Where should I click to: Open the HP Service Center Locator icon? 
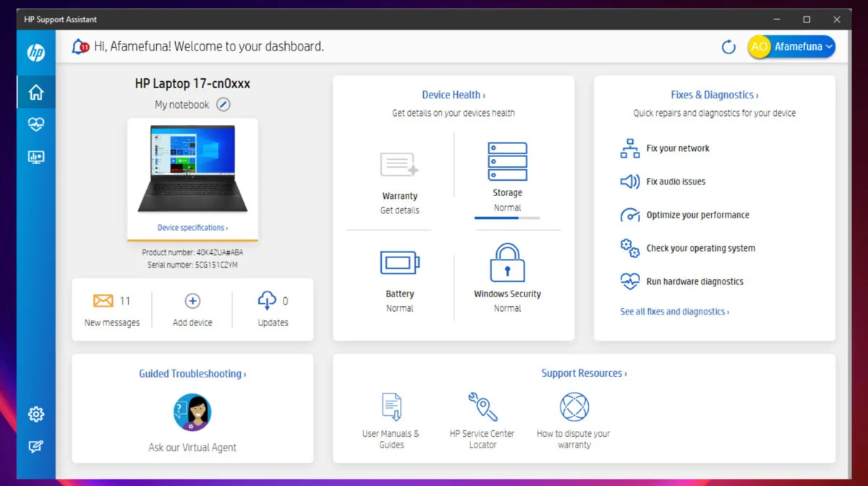[x=482, y=406]
